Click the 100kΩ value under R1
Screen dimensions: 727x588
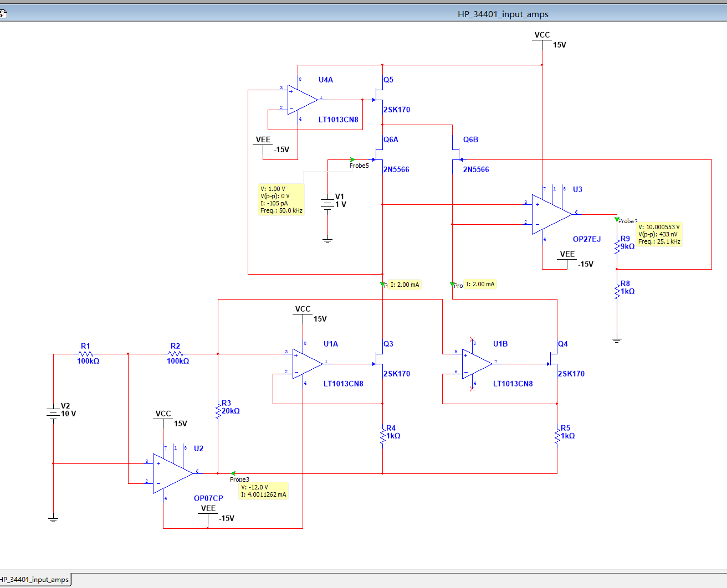click(x=88, y=361)
